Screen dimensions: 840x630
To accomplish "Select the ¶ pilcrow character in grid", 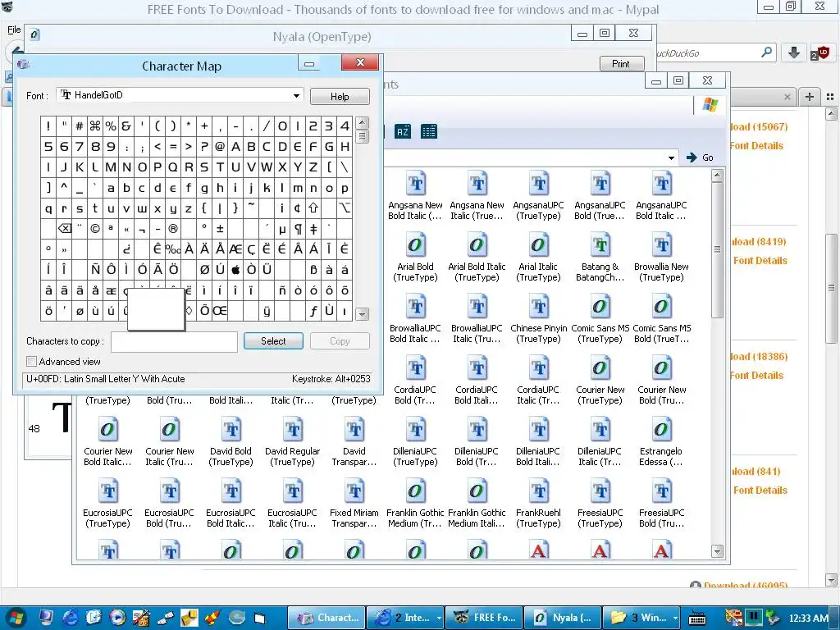I will point(298,229).
